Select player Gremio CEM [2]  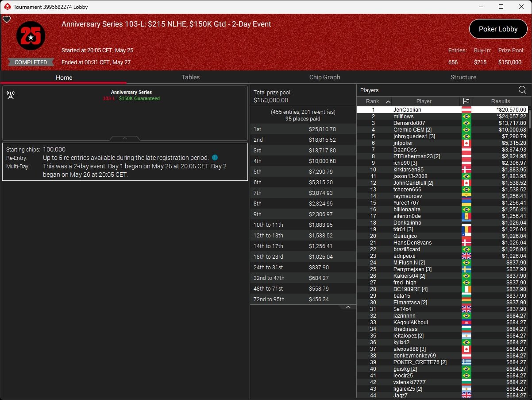(x=443, y=130)
